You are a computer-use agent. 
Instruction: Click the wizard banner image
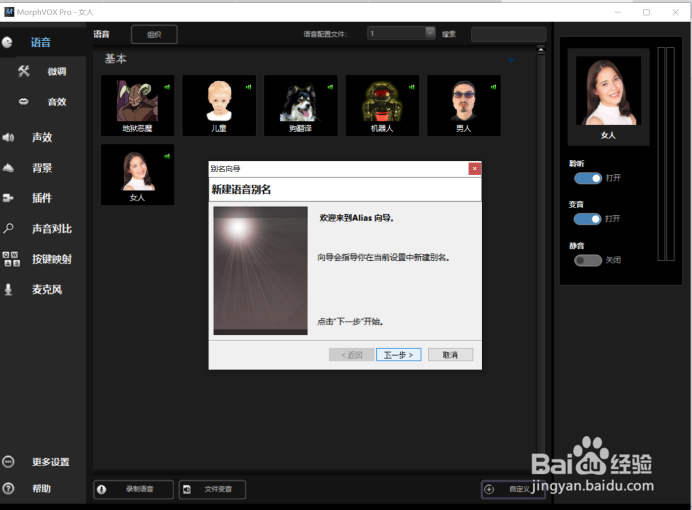pos(260,270)
